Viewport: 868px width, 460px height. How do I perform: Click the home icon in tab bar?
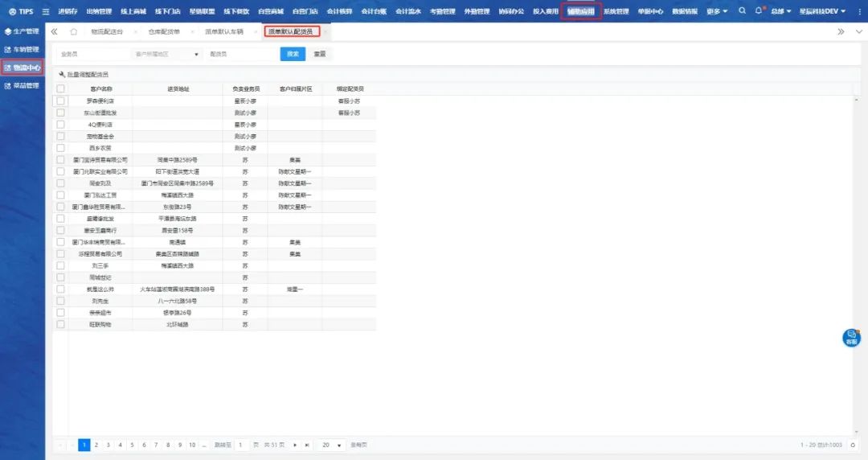[x=74, y=31]
